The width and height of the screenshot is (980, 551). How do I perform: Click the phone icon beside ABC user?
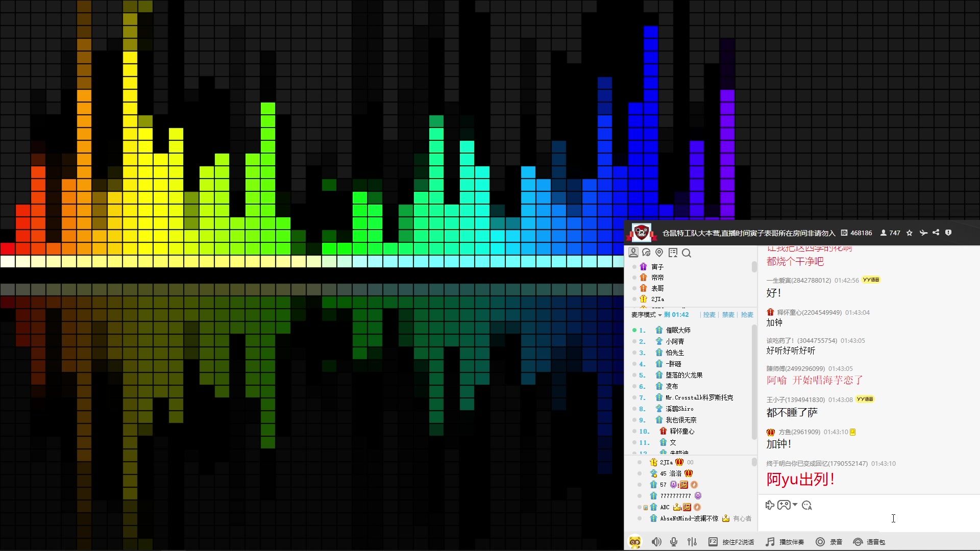(646, 508)
